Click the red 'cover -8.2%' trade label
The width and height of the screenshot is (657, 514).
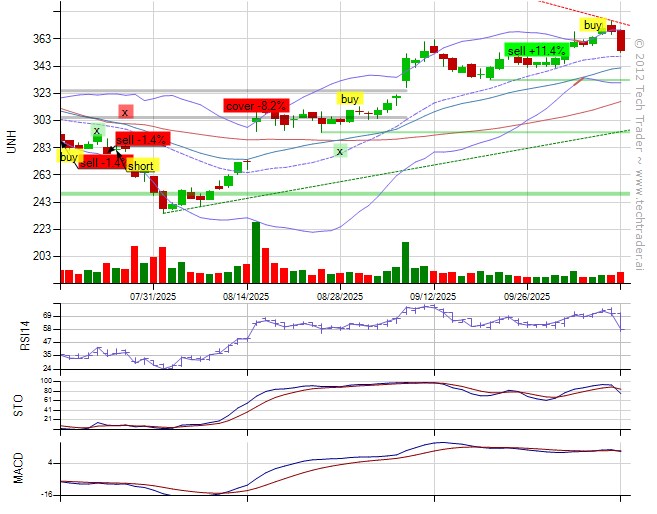(256, 105)
